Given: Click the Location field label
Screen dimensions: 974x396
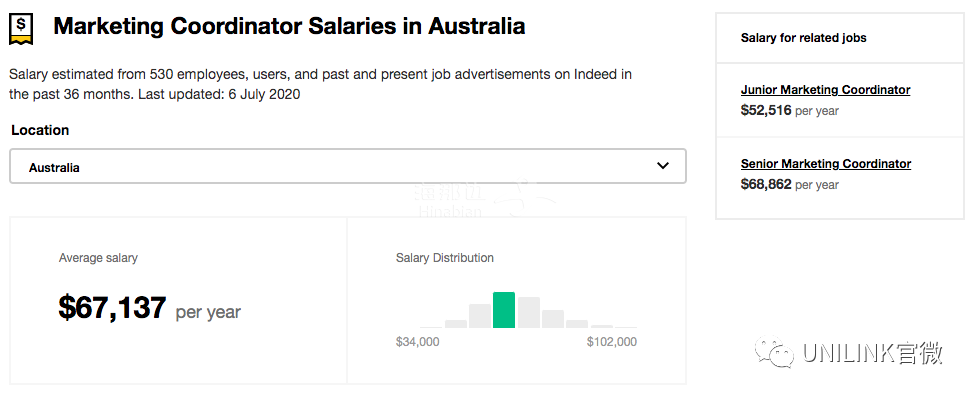Looking at the screenshot, I should pyautogui.click(x=40, y=130).
